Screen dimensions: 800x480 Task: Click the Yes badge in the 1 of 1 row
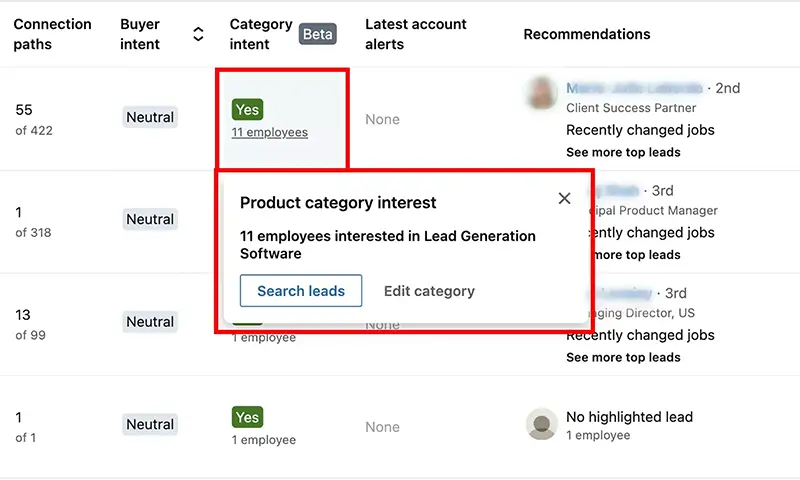247,417
